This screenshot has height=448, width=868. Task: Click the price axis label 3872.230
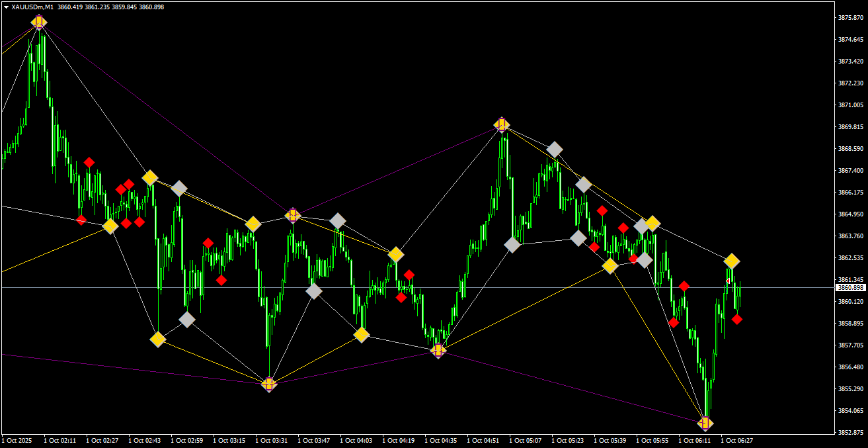point(851,83)
